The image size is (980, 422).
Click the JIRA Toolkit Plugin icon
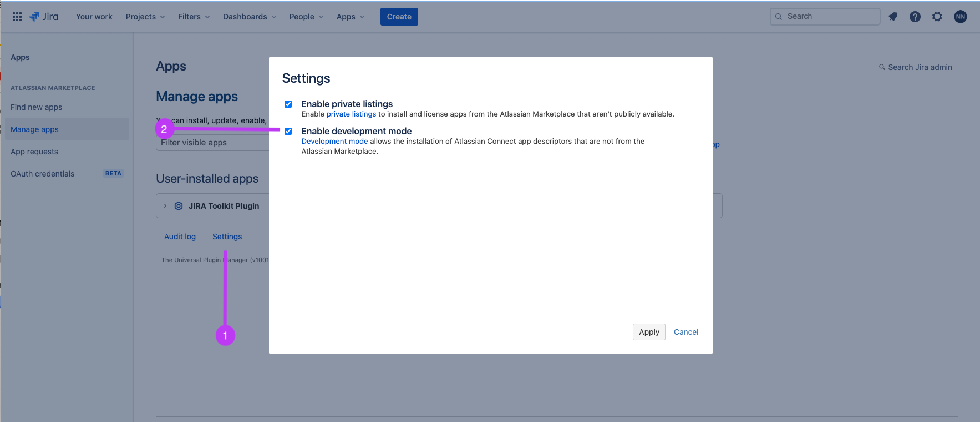click(179, 206)
